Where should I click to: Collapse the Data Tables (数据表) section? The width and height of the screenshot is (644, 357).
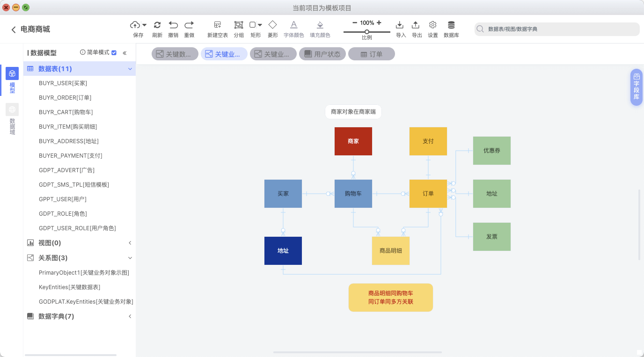click(130, 69)
